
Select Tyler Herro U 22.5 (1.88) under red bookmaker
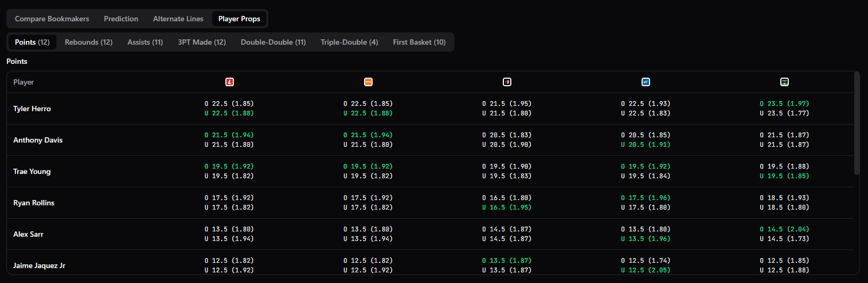pyautogui.click(x=230, y=113)
